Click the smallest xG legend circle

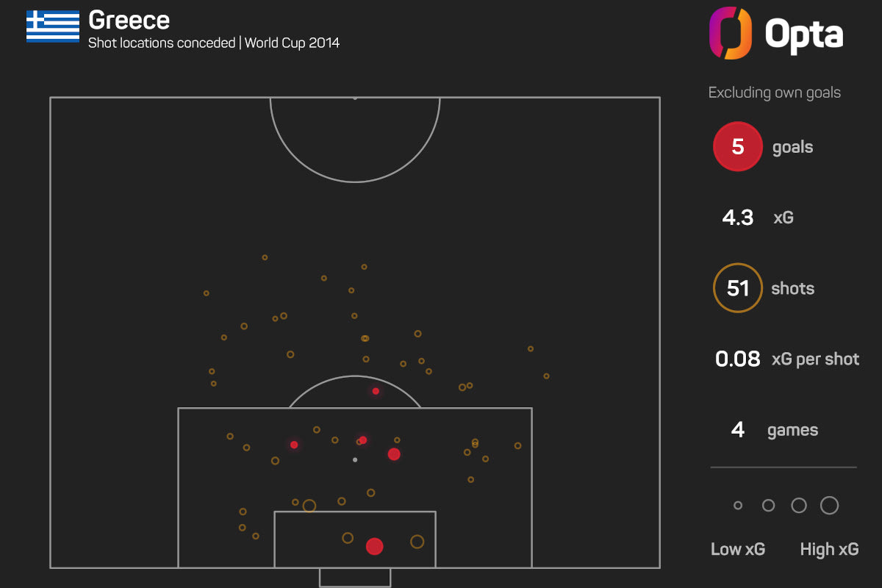tap(738, 506)
